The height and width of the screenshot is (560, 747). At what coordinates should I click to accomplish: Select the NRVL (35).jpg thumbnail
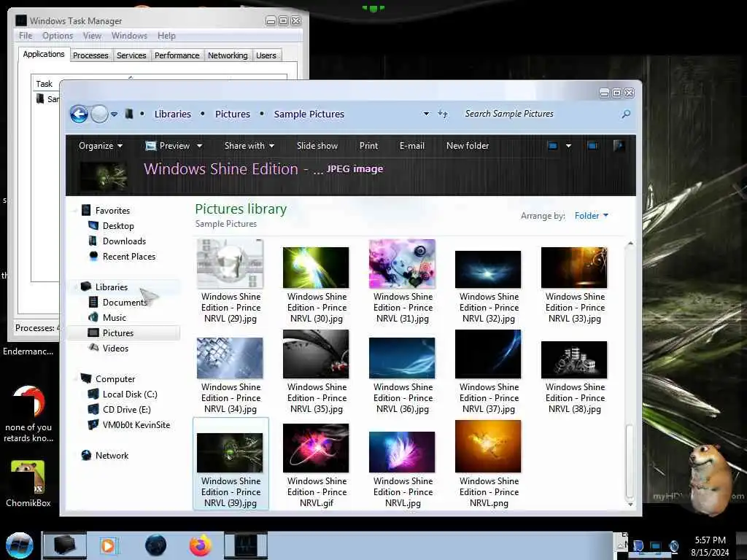pos(316,354)
